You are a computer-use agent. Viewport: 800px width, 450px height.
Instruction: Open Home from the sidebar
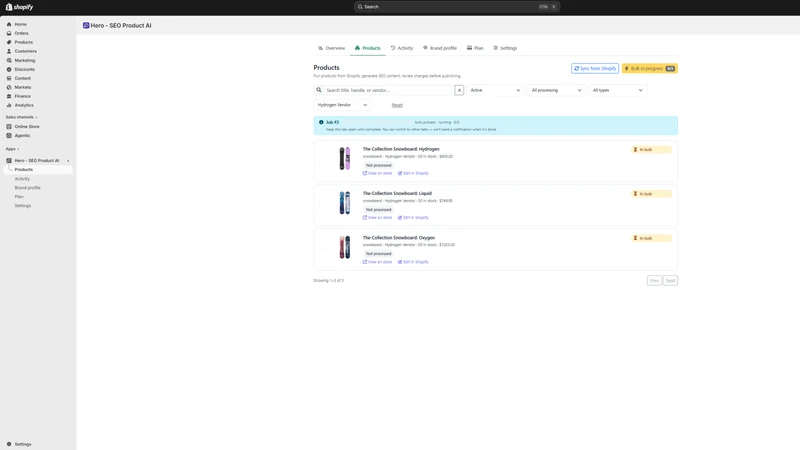20,24
